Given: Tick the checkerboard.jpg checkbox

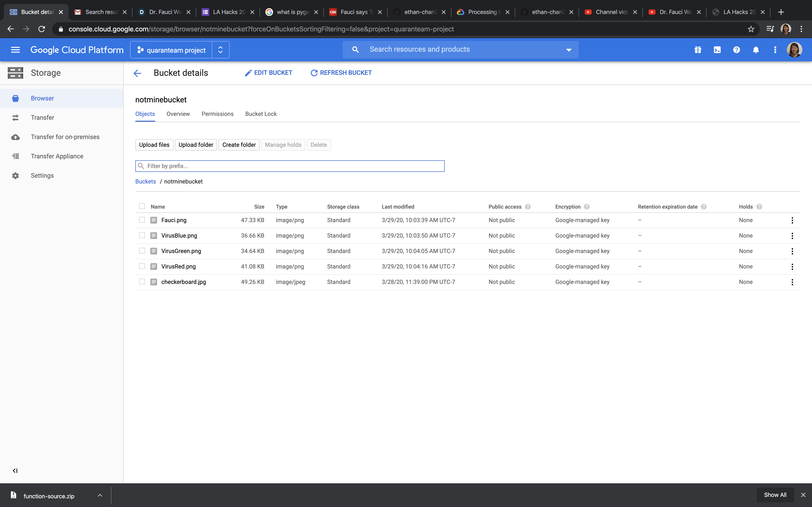Looking at the screenshot, I should pyautogui.click(x=142, y=282).
